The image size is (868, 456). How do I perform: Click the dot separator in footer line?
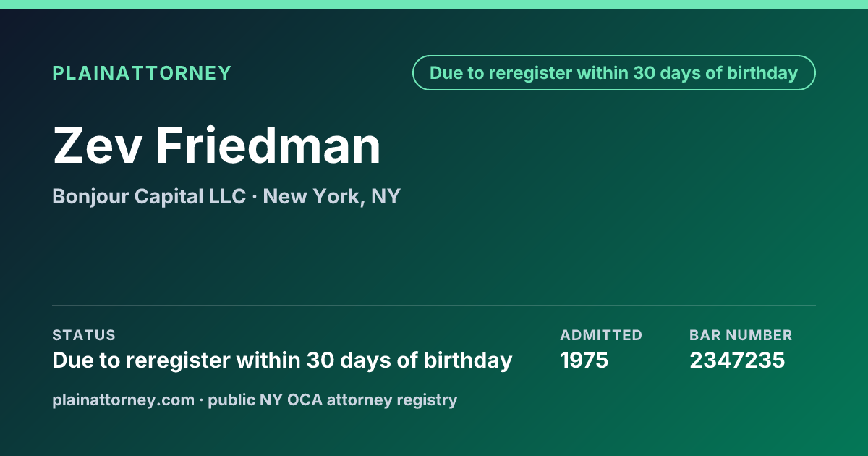click(202, 400)
